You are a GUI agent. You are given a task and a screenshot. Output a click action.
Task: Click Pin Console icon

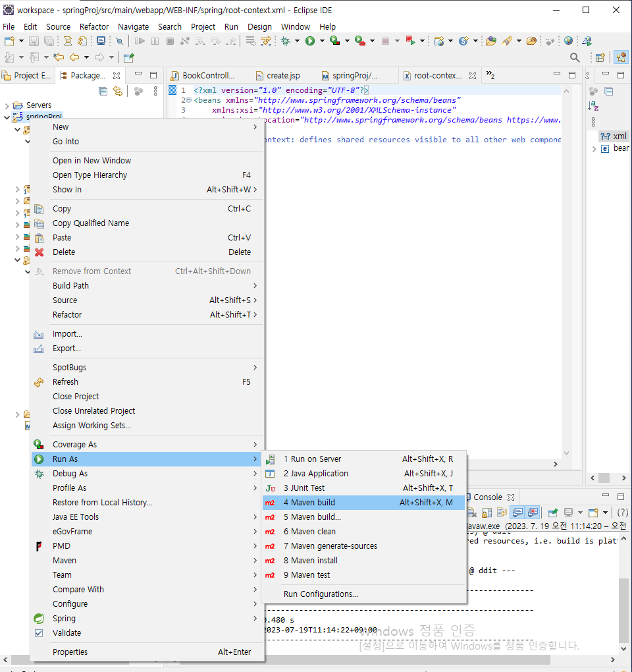click(x=553, y=513)
